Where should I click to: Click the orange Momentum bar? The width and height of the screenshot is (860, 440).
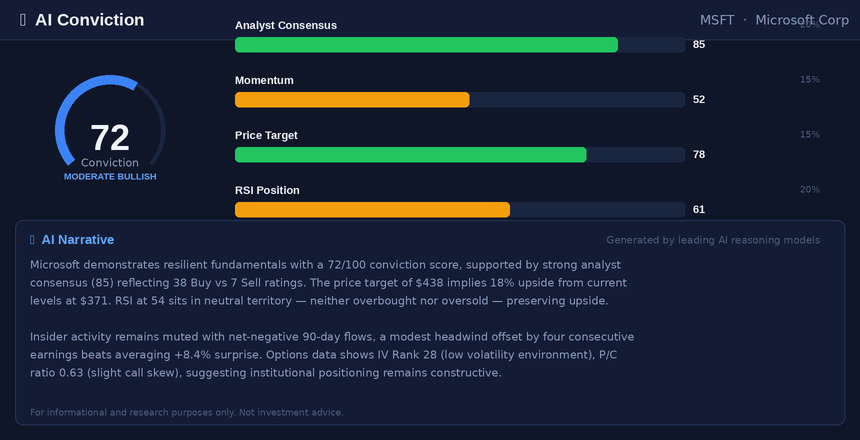352,100
